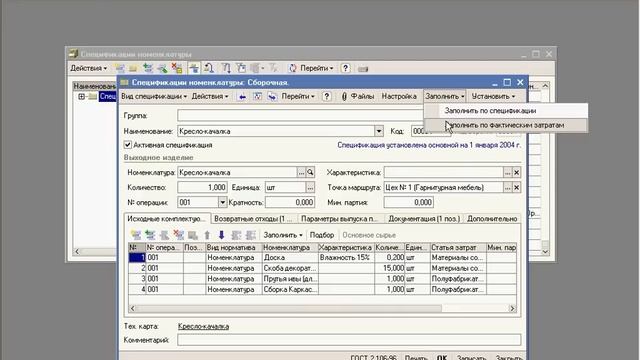
Task: Click the blue enter-based-on icon before Перейти
Action: (272, 97)
